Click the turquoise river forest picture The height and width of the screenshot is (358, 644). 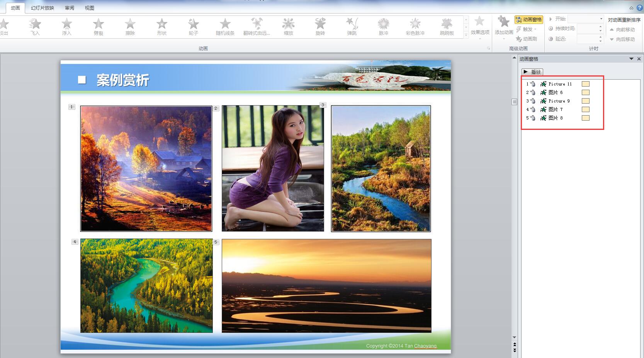(x=146, y=286)
